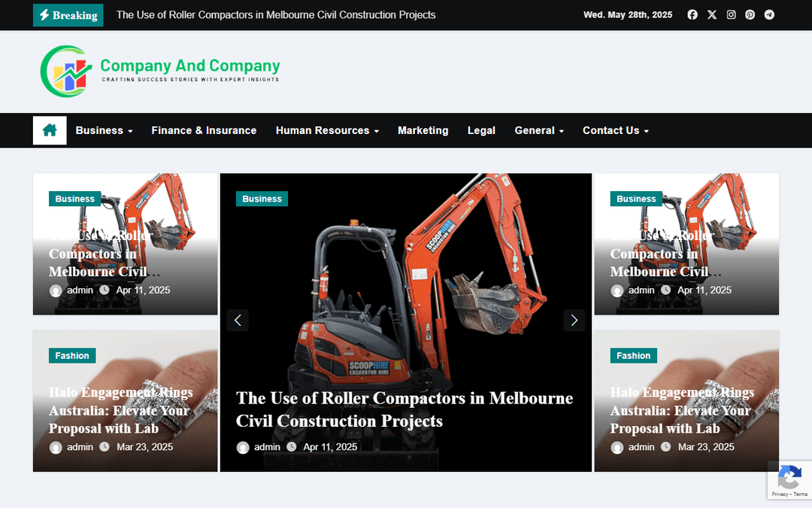Screen dimensions: 812x508
Task: Open bottom-left Halo Engagement Rings article
Action: click(x=121, y=411)
